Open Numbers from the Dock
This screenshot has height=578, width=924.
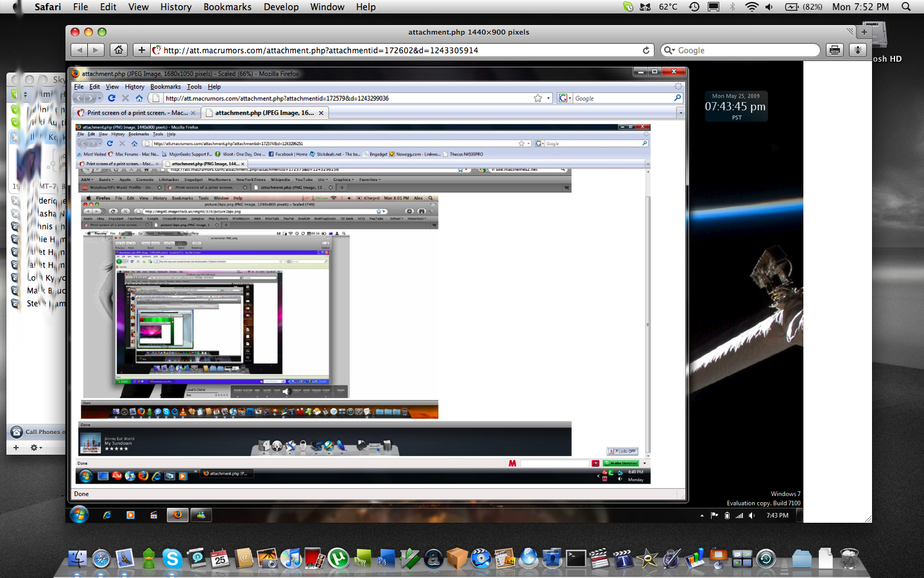(x=694, y=558)
